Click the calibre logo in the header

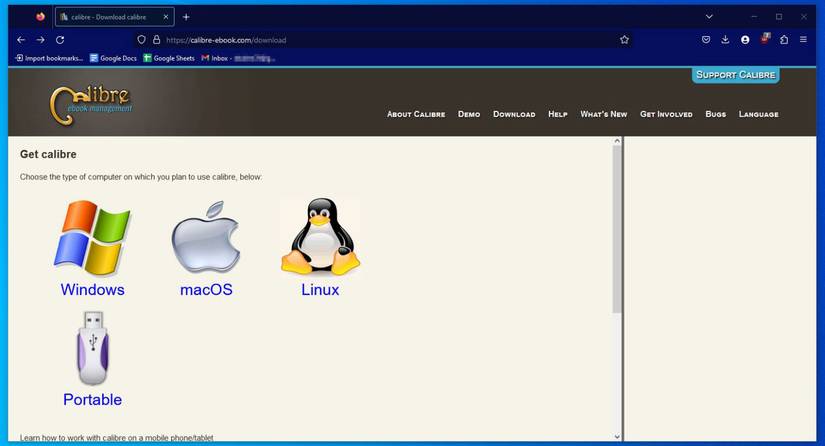tap(90, 105)
